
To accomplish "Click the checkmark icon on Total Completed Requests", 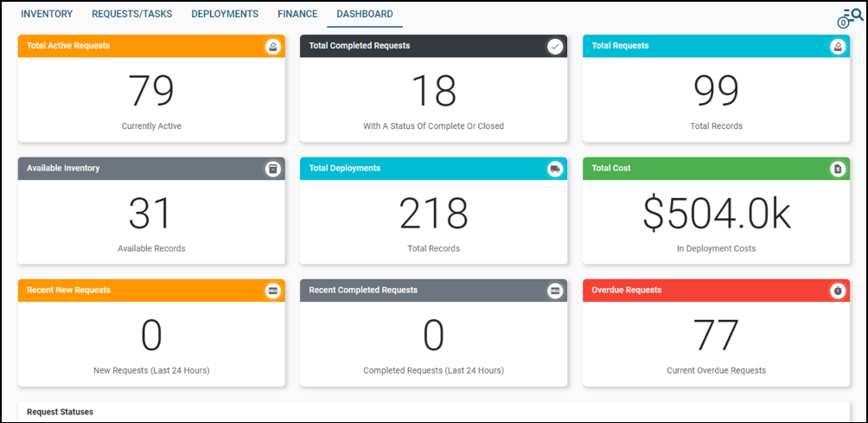I will [x=555, y=47].
